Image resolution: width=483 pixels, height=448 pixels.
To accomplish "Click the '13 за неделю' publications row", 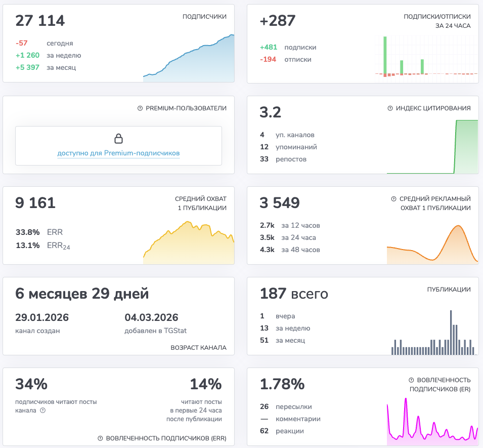I will [x=285, y=328].
